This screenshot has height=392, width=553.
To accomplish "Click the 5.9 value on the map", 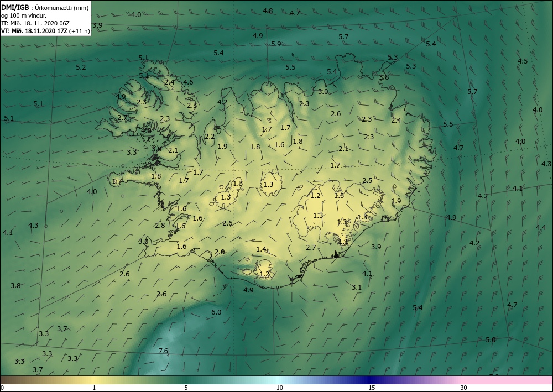I will point(276,44).
